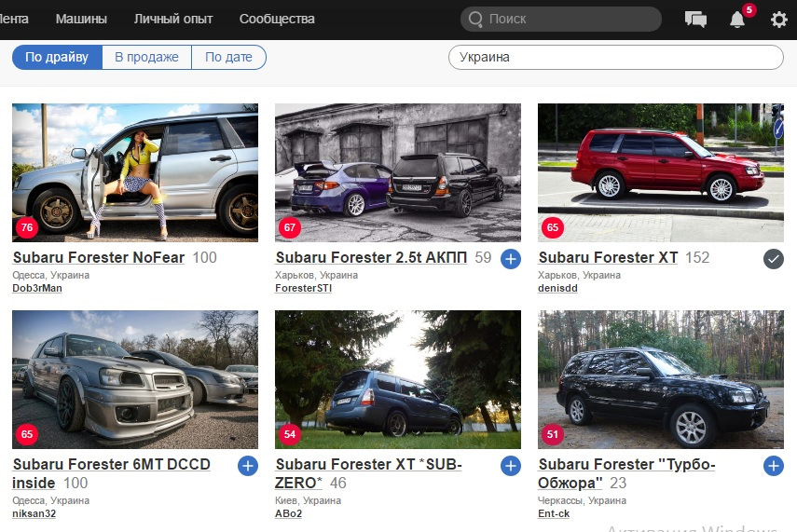Viewport: 797px width, 532px height.
Task: Select the По драйву sorting tab
Action: coord(57,57)
